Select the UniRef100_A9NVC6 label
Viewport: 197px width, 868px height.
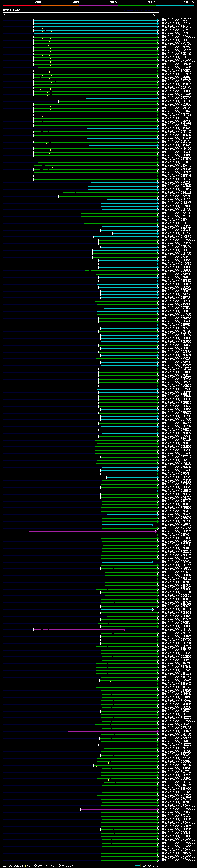(177, 115)
